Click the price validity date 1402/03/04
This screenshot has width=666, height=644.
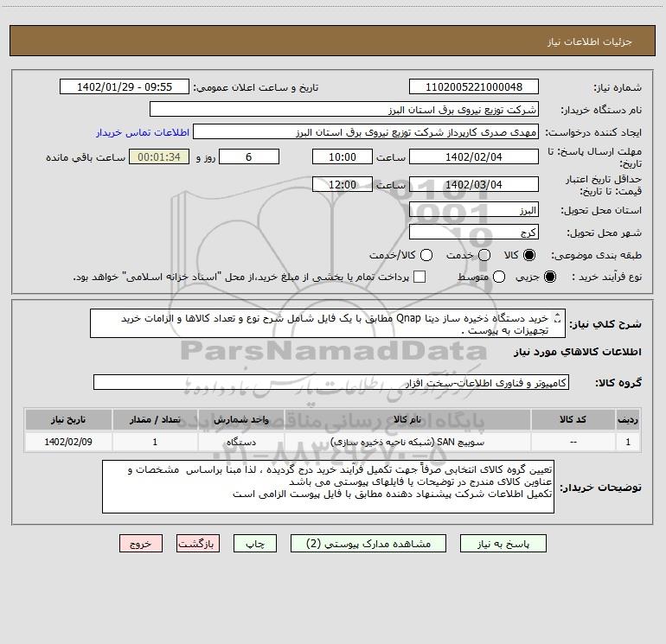pyautogui.click(x=474, y=184)
